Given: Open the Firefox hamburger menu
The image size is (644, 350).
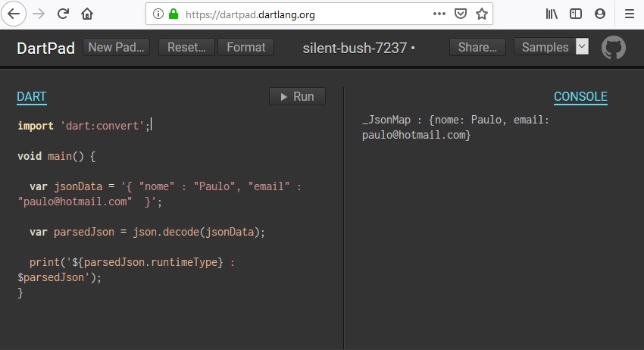Looking at the screenshot, I should (630, 14).
